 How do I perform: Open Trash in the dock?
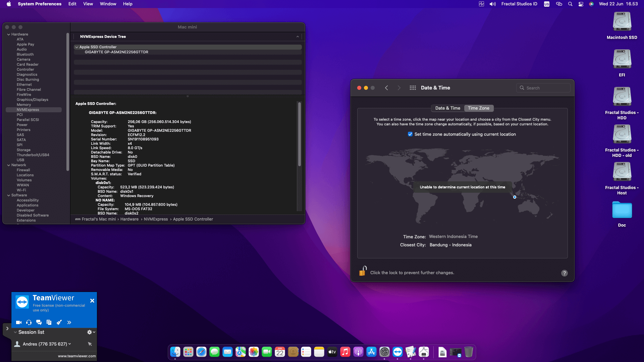[469, 352]
